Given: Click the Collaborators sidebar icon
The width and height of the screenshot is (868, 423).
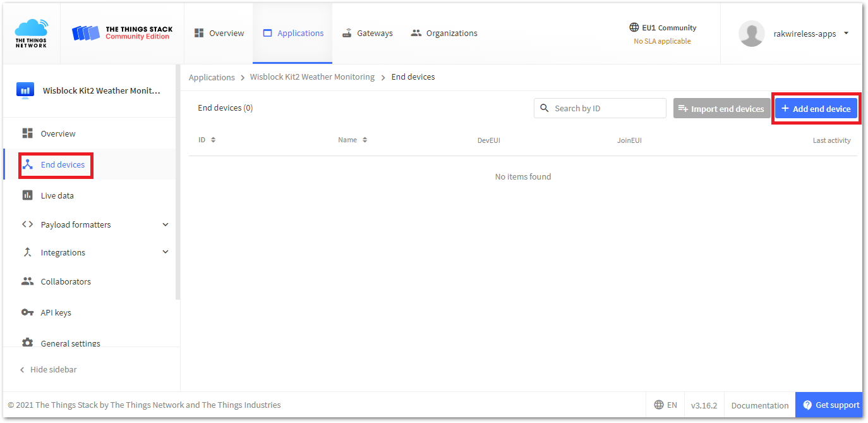Looking at the screenshot, I should coord(66,281).
